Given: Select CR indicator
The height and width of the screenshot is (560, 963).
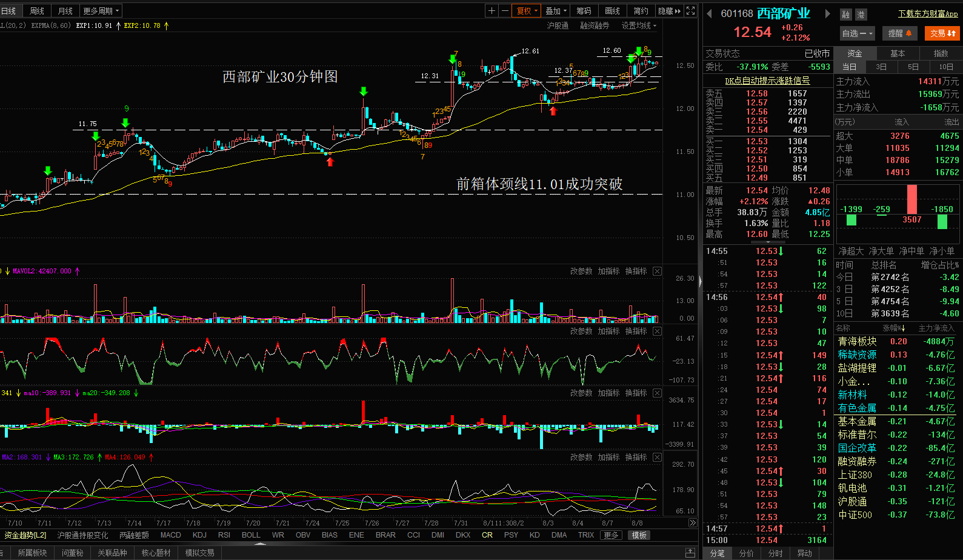Looking at the screenshot, I should tap(487, 535).
